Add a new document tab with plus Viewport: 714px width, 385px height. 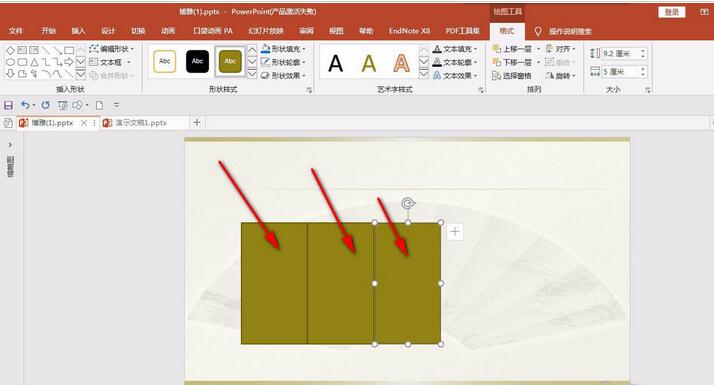click(x=197, y=123)
